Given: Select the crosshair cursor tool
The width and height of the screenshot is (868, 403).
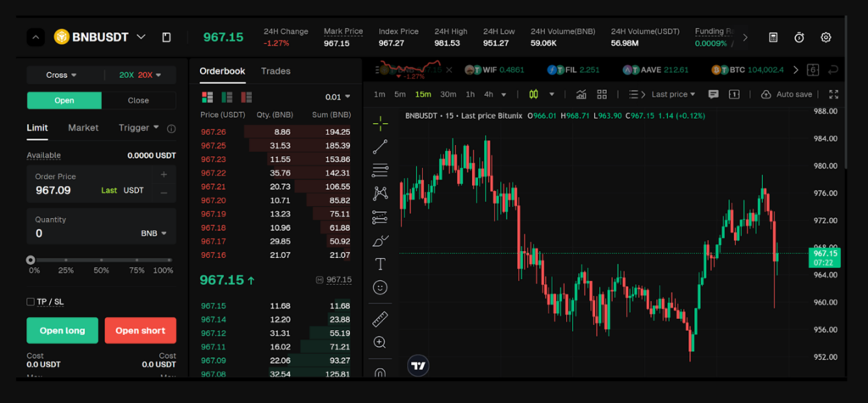Looking at the screenshot, I should point(381,123).
